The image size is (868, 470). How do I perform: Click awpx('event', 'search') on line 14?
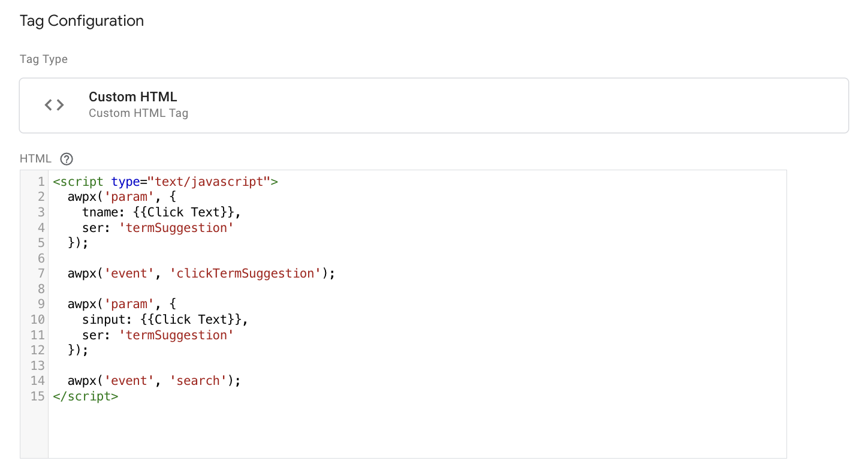point(154,381)
